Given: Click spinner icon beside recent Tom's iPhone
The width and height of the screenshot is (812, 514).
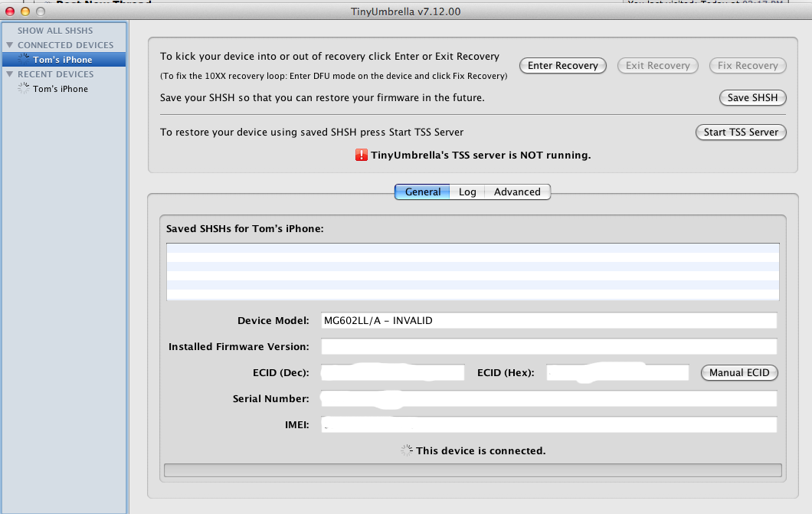Looking at the screenshot, I should (23, 88).
